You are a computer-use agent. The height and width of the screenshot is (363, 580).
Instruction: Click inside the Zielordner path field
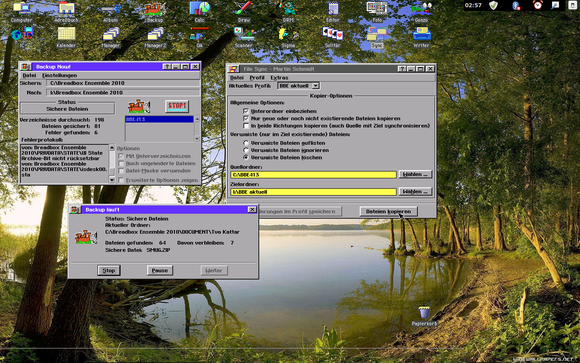click(313, 192)
